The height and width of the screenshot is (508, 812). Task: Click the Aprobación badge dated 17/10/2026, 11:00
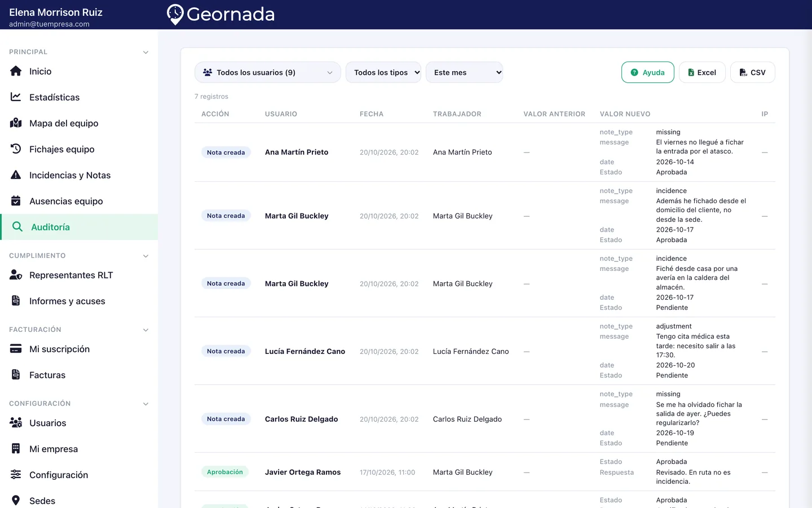(225, 472)
